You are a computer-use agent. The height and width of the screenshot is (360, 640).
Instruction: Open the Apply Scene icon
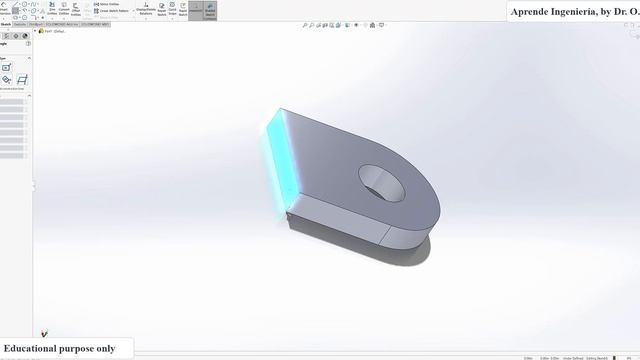(372, 25)
